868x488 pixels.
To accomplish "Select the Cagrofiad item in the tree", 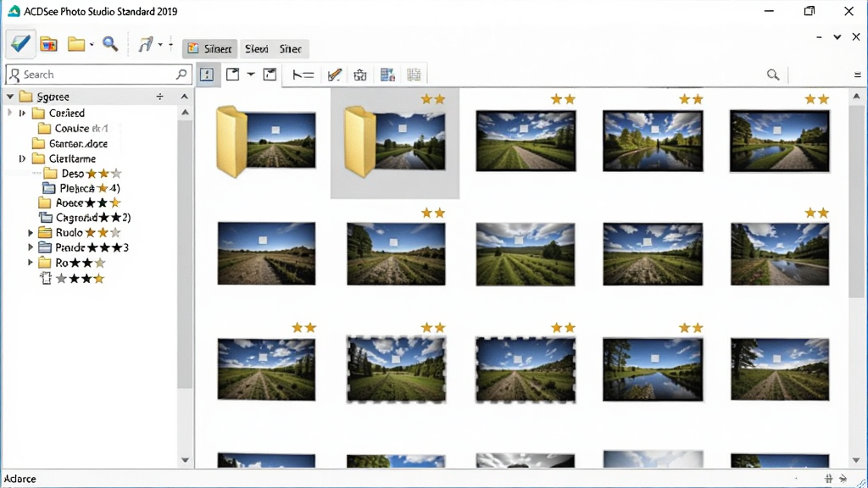I will coord(85,218).
